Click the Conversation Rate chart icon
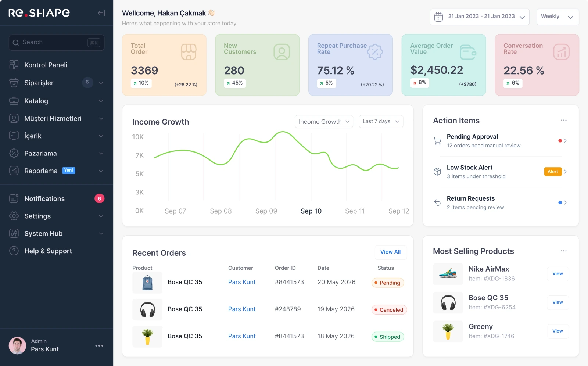Image resolution: width=588 pixels, height=366 pixels. (x=561, y=52)
